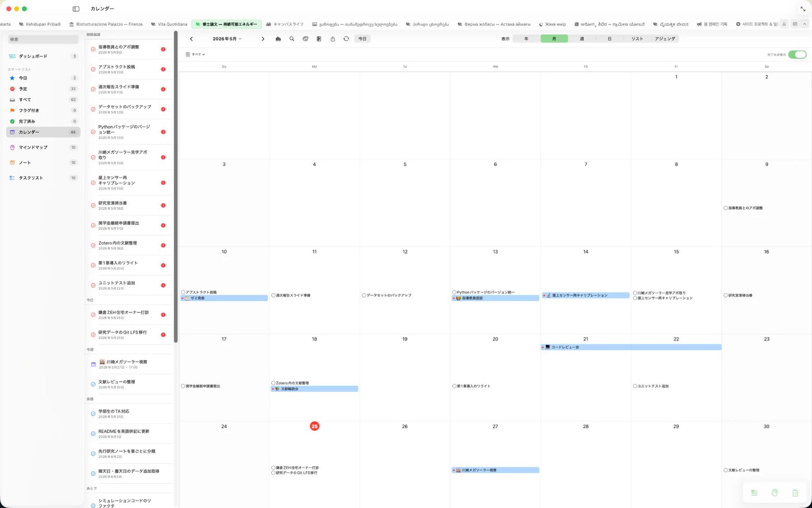Click the sync refresh icon
812x508 pixels.
(346, 39)
